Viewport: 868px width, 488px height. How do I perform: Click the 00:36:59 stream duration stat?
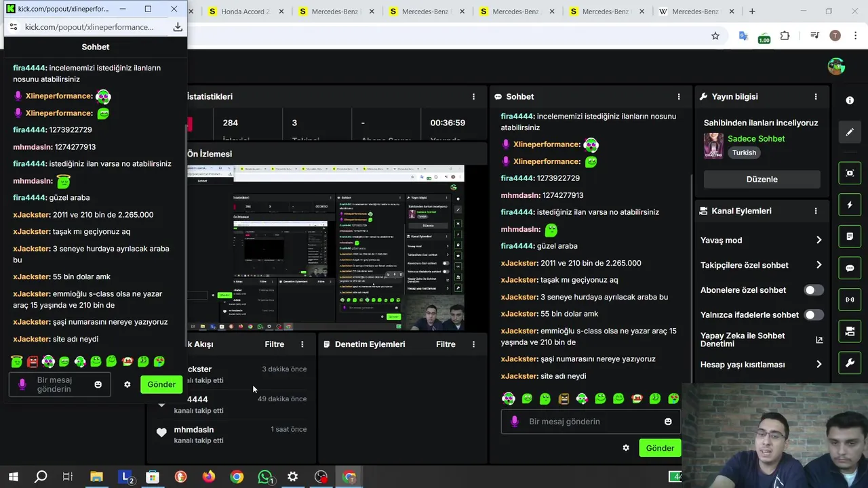[x=448, y=123]
